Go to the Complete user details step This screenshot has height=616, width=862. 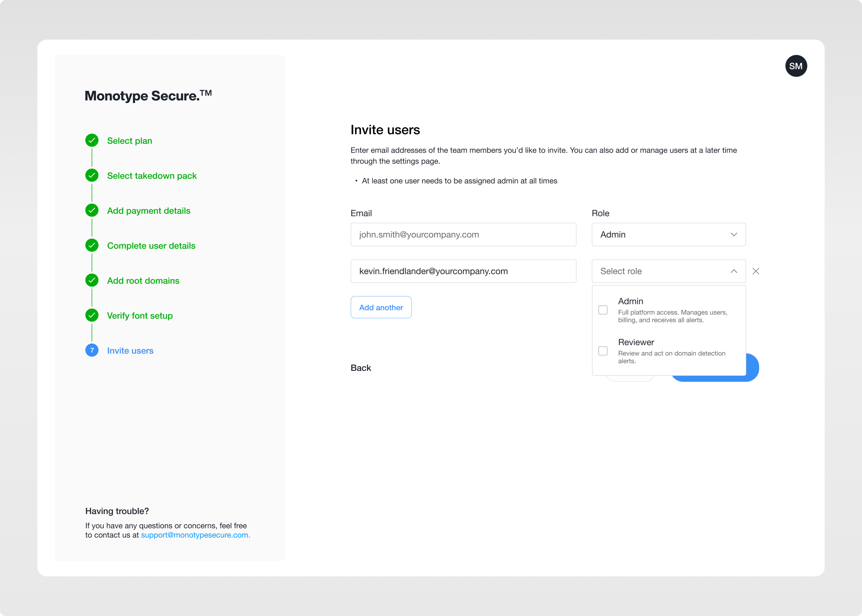[x=151, y=246]
